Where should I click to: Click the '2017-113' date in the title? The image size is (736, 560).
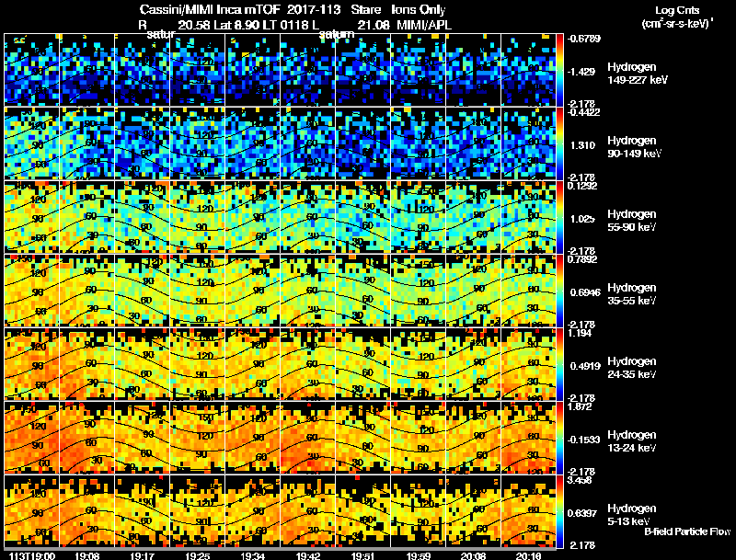point(314,10)
